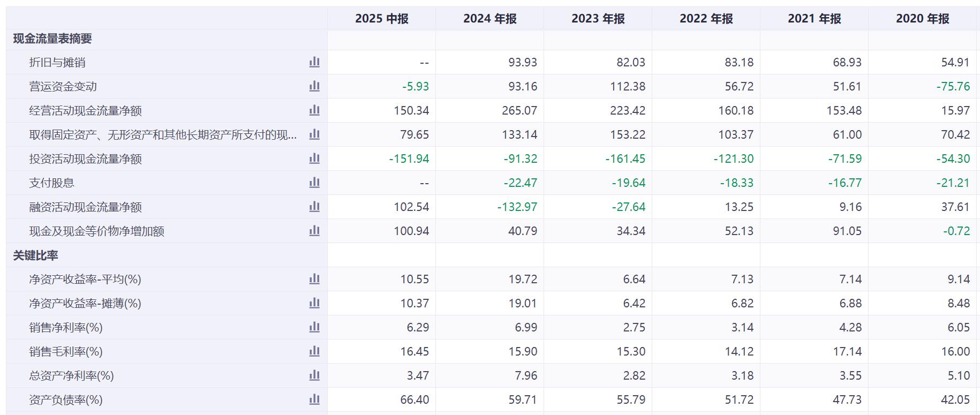Viewport: 980px width, 415px height.
Task: Show chart for 销售净利率(%) row
Action: point(314,328)
